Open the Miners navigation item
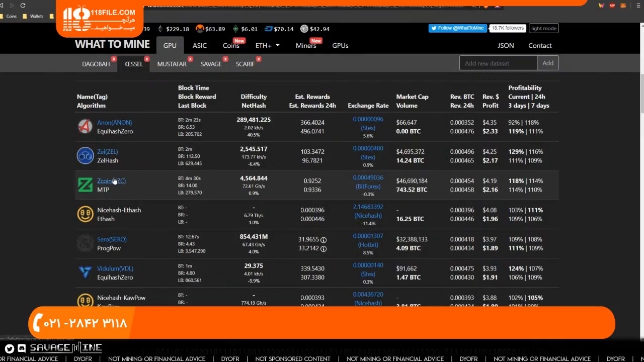 tap(306, 46)
